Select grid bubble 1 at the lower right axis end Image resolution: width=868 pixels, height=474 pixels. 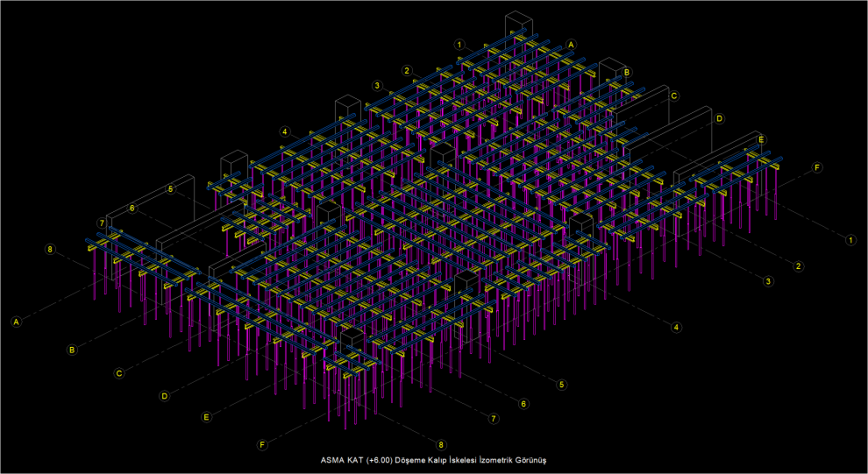pyautogui.click(x=850, y=240)
